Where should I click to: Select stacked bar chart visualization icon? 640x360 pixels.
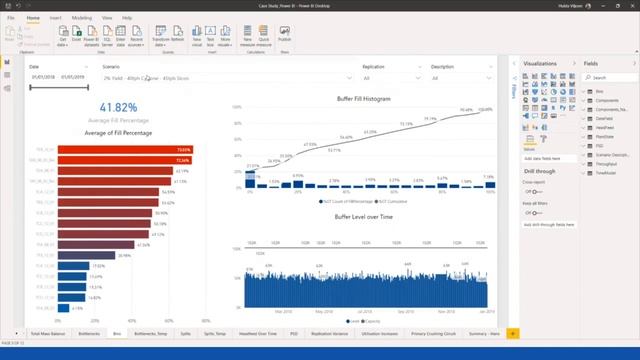pyautogui.click(x=525, y=76)
